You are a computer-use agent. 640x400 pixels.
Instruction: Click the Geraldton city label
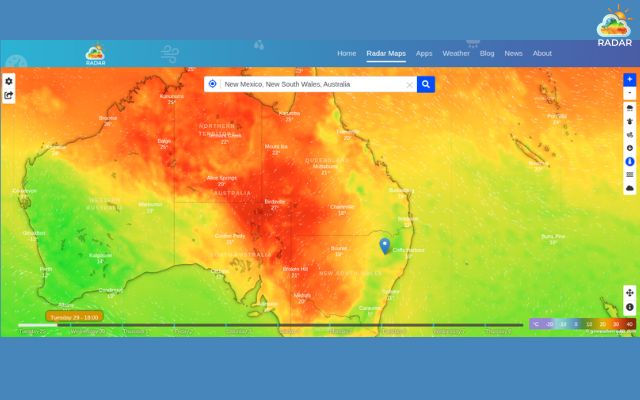pos(34,233)
